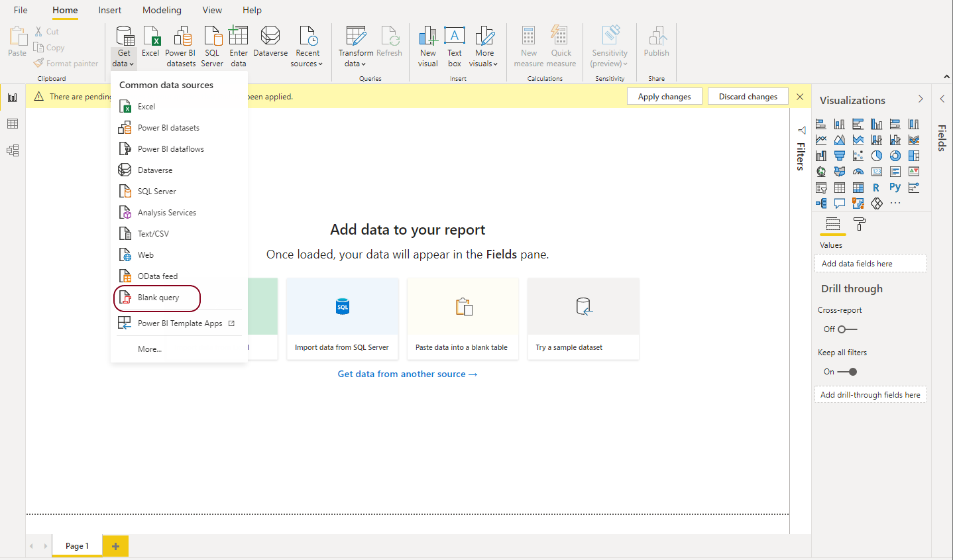Click the Try a sample dataset card
953x560 pixels.
point(583,319)
